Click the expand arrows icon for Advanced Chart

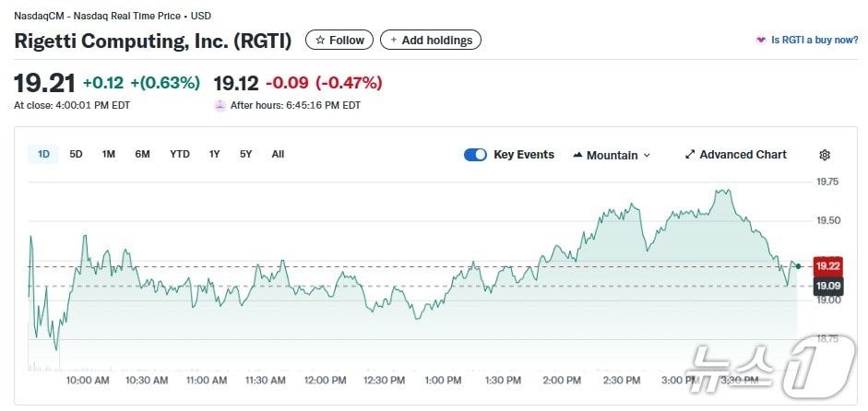(689, 155)
